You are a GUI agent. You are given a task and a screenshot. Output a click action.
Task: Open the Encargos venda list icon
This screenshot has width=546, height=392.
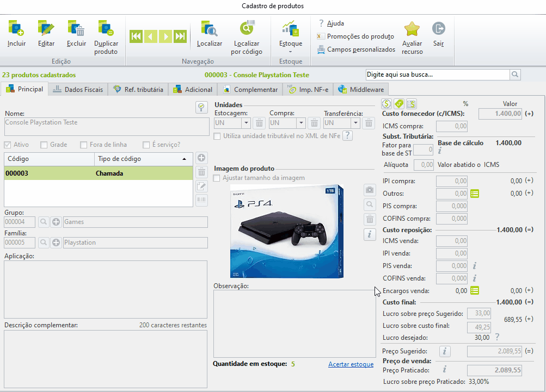[x=475, y=290]
